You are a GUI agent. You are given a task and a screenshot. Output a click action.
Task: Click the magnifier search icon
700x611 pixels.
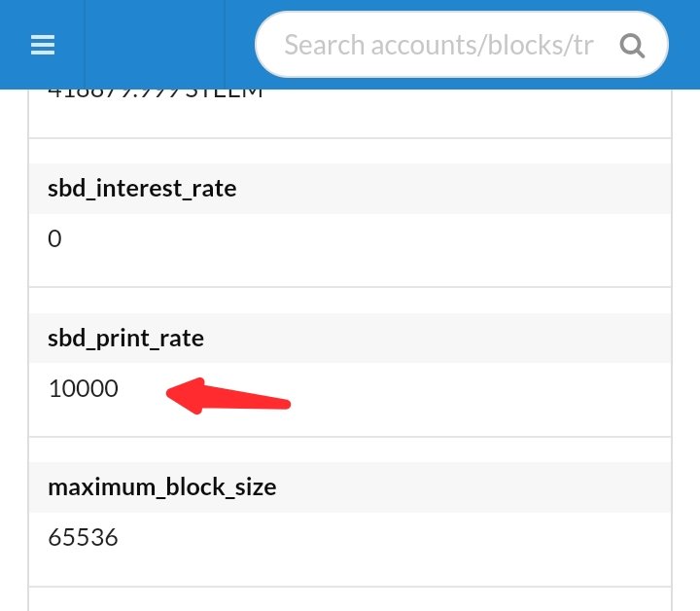(x=632, y=45)
